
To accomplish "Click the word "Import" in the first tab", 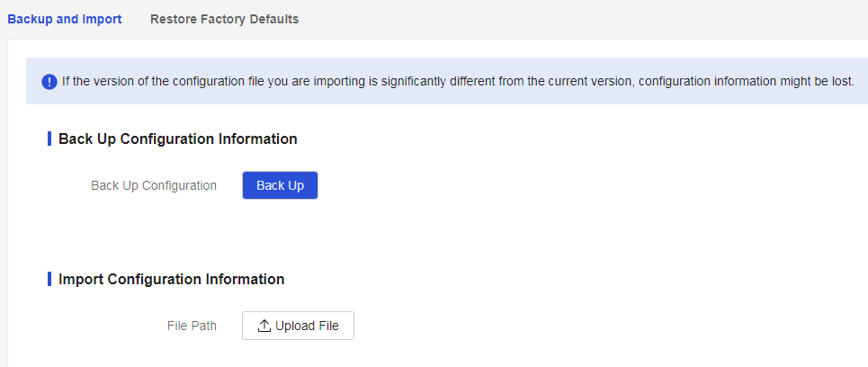I will 104,19.
